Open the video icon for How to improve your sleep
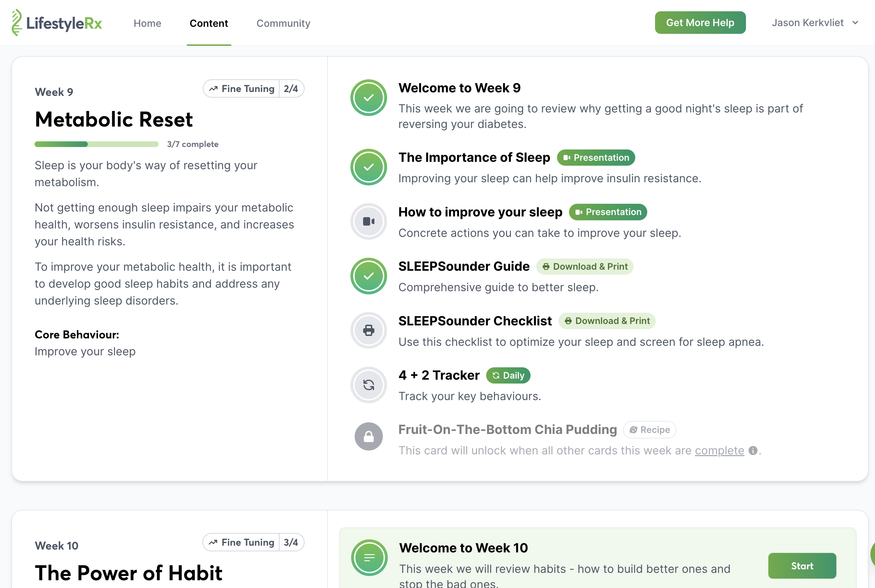Screen dimensions: 875x588 pyautogui.click(x=368, y=222)
